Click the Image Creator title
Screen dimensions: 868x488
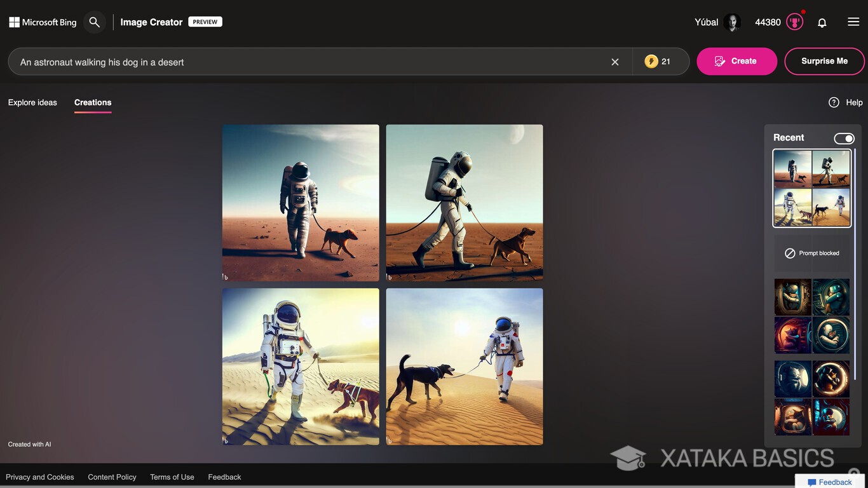coord(151,22)
